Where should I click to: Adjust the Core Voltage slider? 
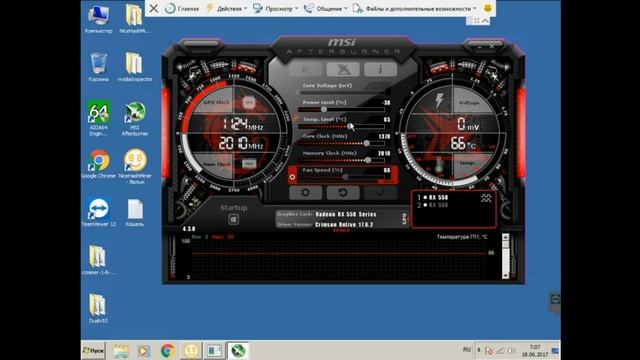click(341, 93)
